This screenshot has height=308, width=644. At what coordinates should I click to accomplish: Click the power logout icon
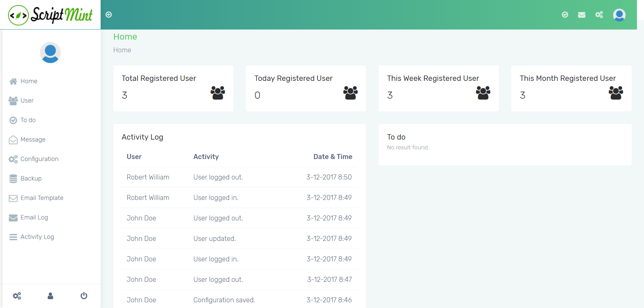[84, 296]
